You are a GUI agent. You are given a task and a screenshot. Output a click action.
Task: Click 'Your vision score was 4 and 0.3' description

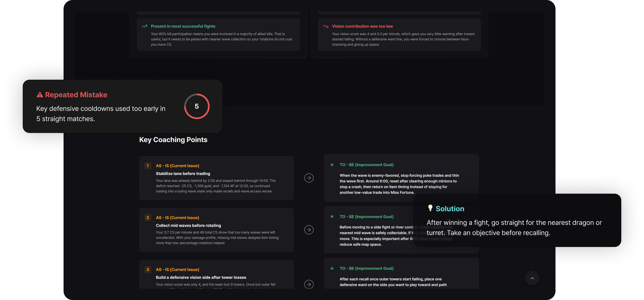click(403, 39)
